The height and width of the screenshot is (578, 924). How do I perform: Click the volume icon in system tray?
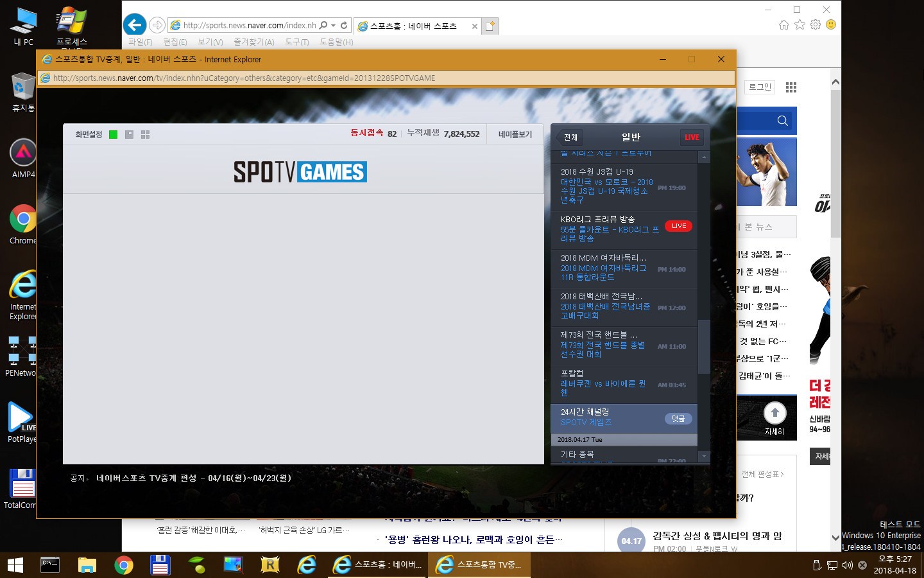847,565
